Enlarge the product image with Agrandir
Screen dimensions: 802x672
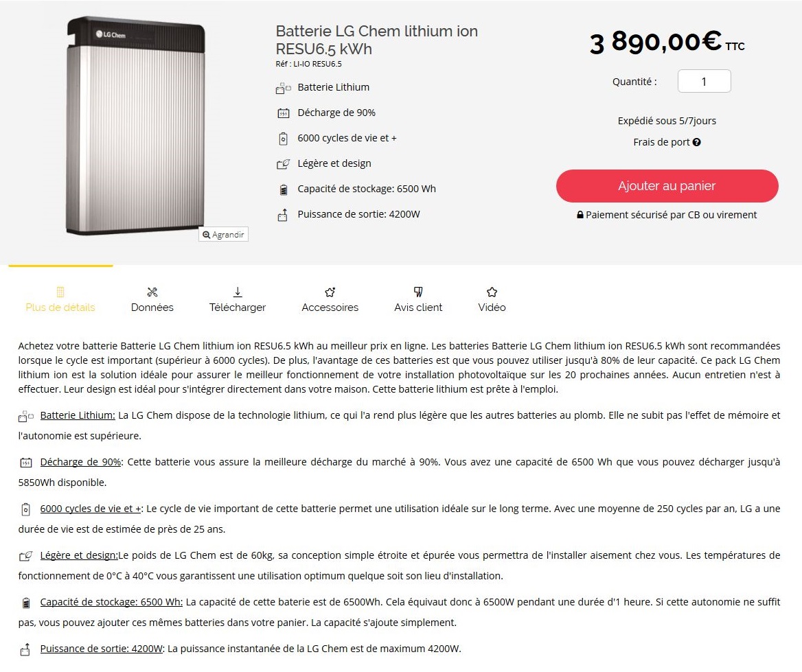224,235
